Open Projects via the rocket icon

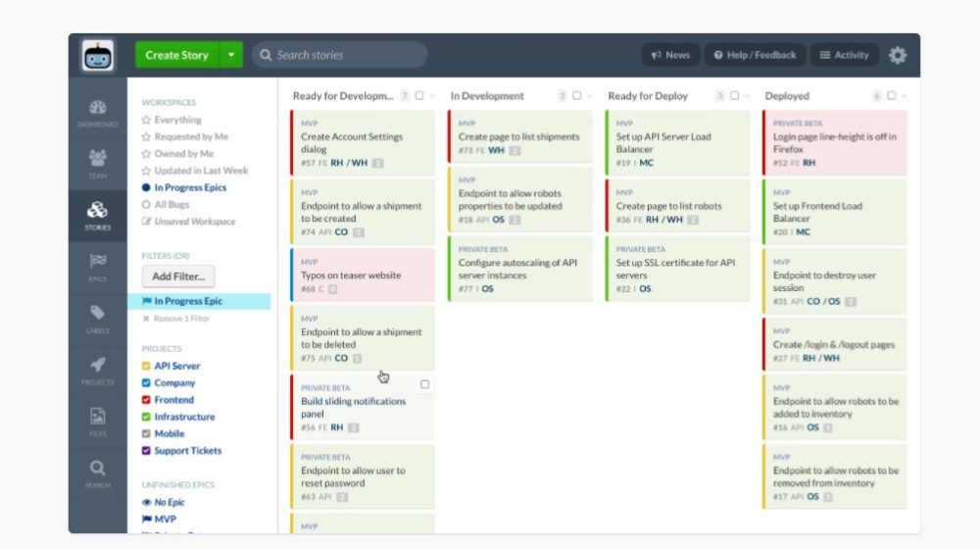click(x=98, y=369)
